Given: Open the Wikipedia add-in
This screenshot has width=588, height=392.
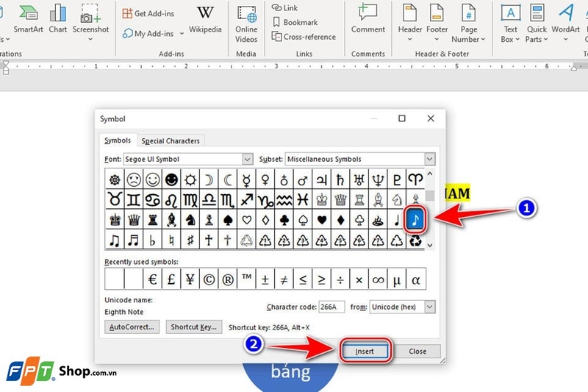Looking at the screenshot, I should click(205, 19).
